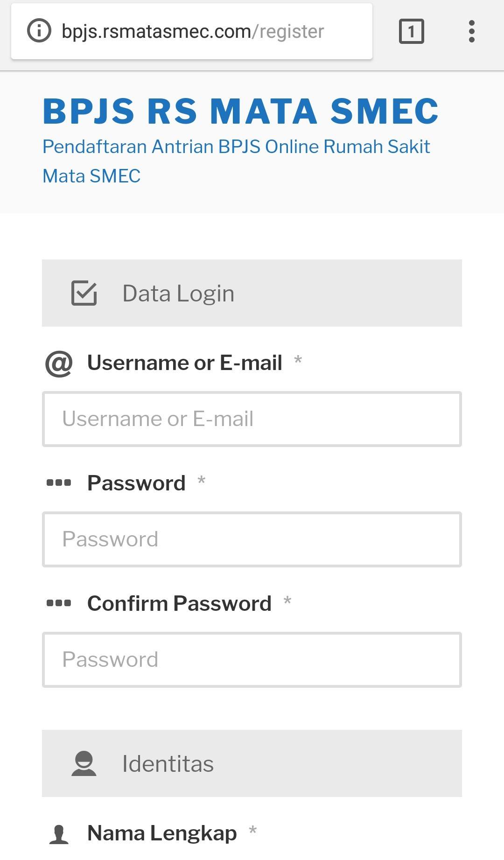The image size is (504, 860).
Task: Click the checkmark icon beside Data Login
Action: coord(84,293)
